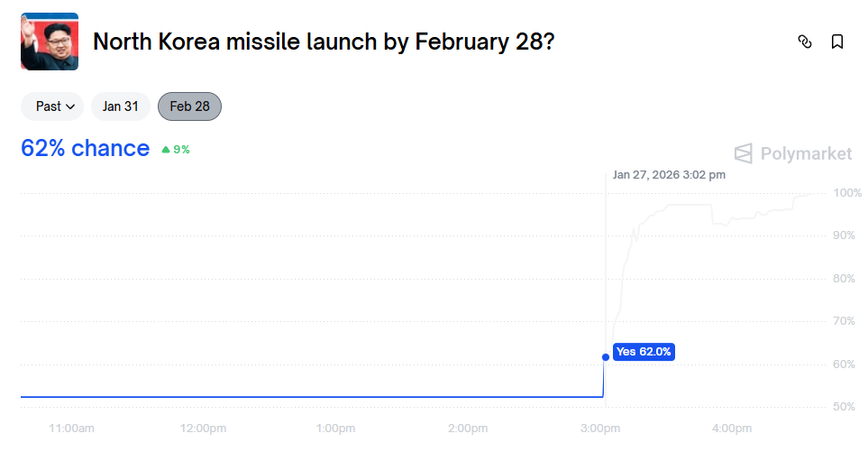The image size is (868, 452).
Task: Click the 62% chance text
Action: click(x=85, y=148)
